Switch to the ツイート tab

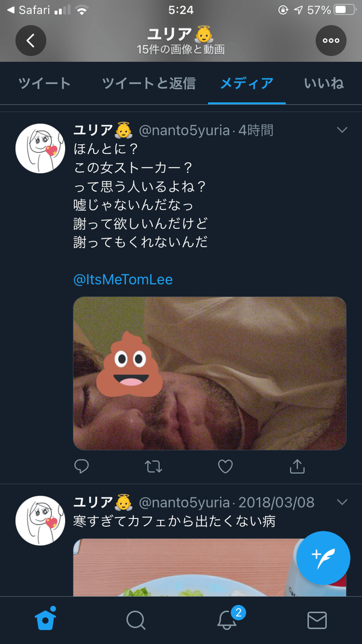pos(45,83)
